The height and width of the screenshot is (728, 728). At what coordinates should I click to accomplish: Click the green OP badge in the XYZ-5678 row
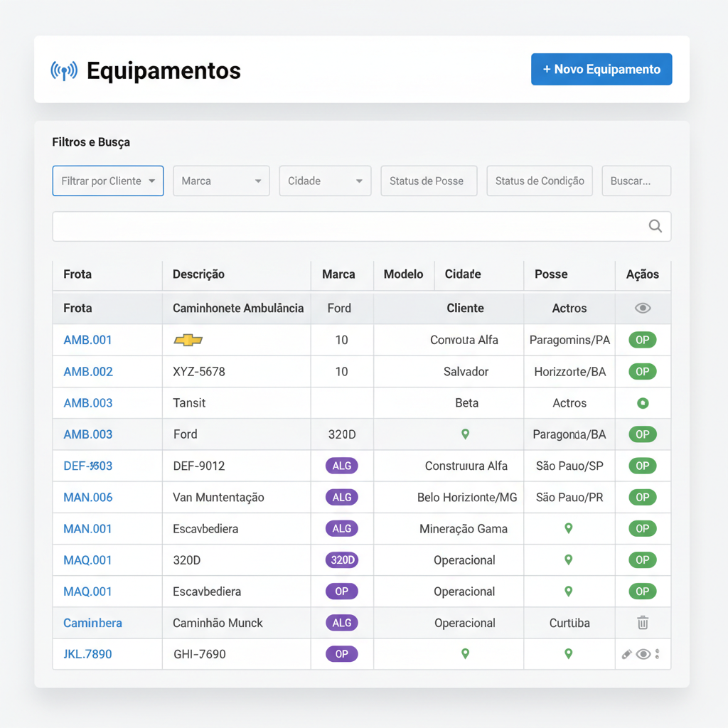[x=643, y=371]
